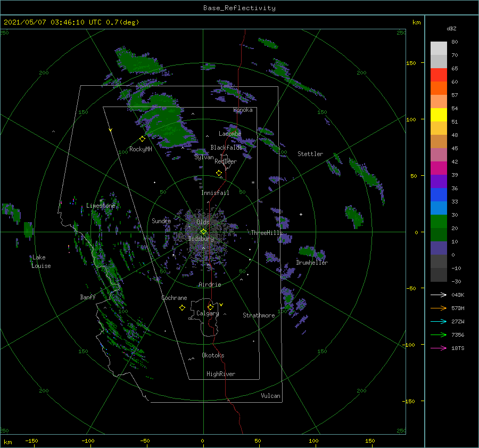Click the orange 57DM arrow in legend
This screenshot has width=479, height=448.
(439, 308)
